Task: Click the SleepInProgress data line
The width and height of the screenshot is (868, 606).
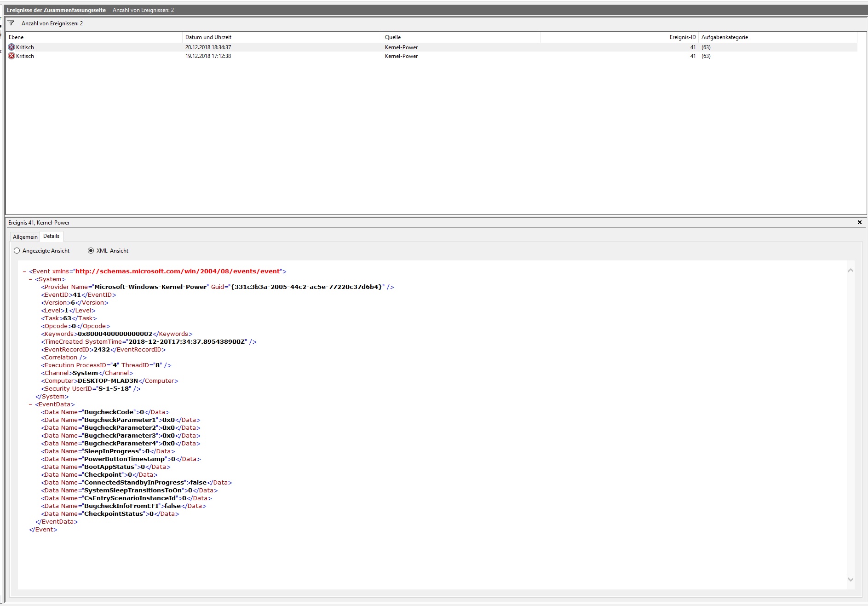Action: [108, 451]
